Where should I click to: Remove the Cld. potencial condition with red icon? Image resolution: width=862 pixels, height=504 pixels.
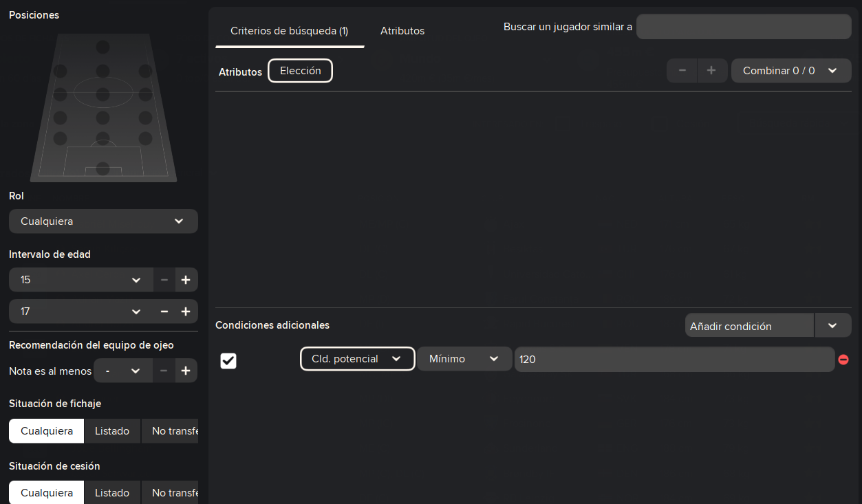(x=843, y=360)
